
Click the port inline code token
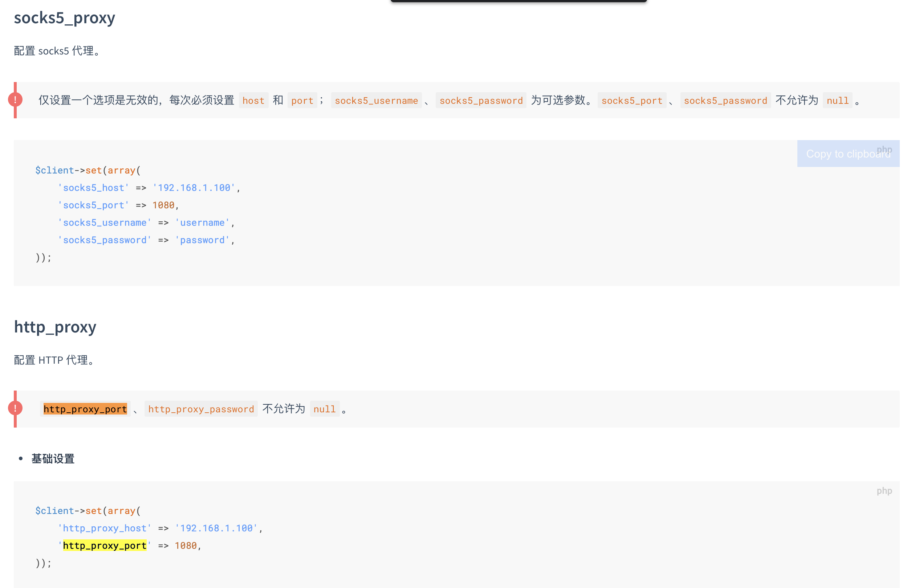click(x=302, y=101)
